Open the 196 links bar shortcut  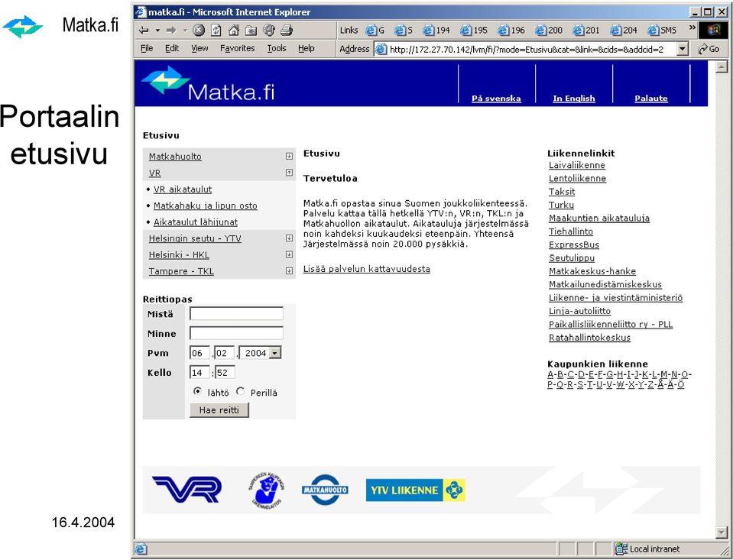(511, 31)
